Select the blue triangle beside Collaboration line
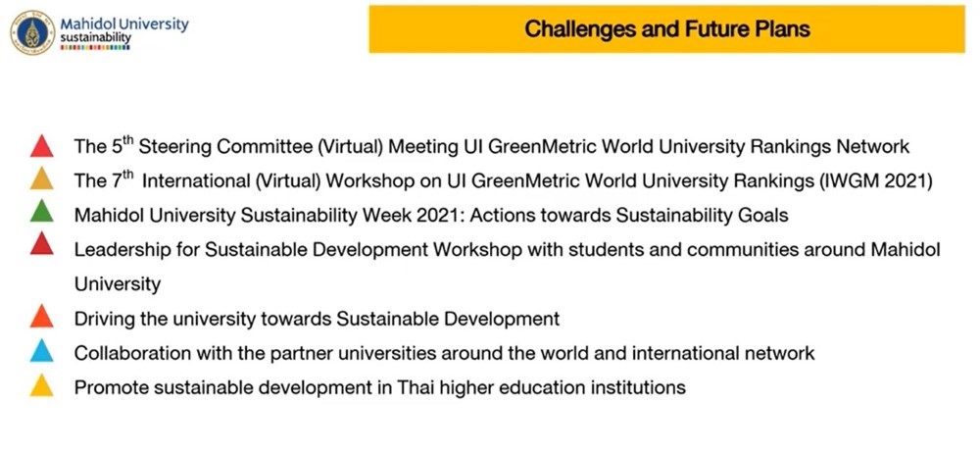The image size is (980, 453). pos(41,352)
